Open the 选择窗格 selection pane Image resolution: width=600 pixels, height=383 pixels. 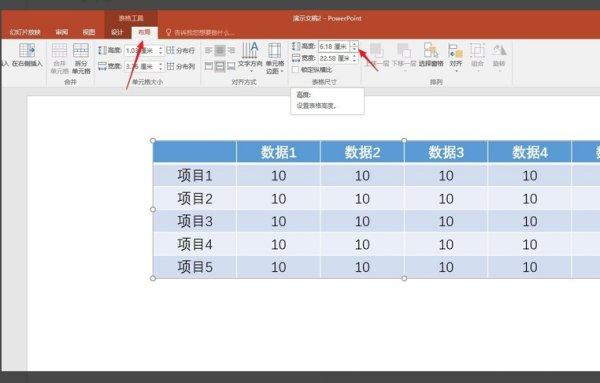[x=431, y=55]
